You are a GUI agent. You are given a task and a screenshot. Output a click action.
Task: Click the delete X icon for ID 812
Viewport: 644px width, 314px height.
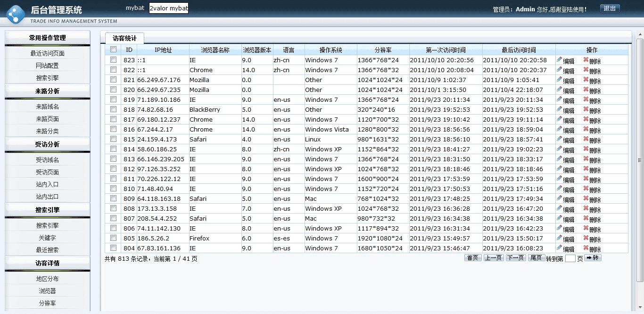pyautogui.click(x=586, y=168)
